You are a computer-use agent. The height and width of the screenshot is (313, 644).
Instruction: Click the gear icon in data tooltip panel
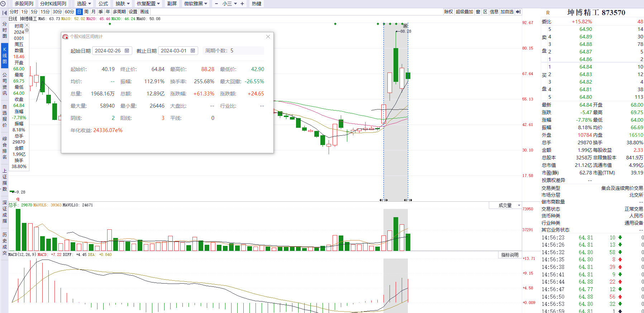click(x=27, y=31)
